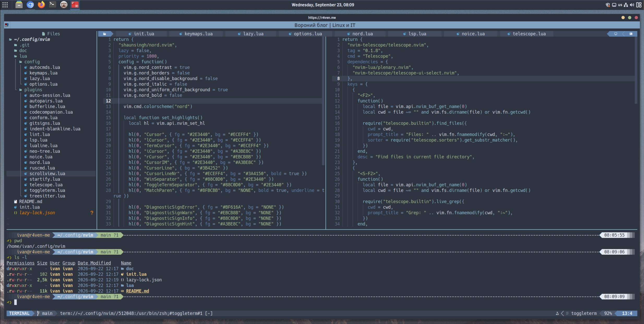This screenshot has height=324, width=644.
Task: Open treesitter.lua in the file tree
Action: [45, 196]
